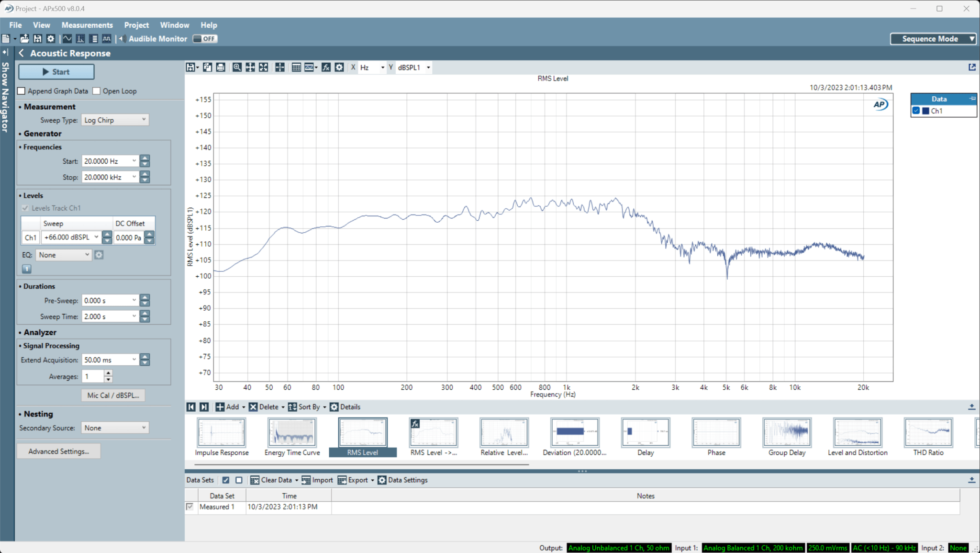This screenshot has width=980, height=553.
Task: Click the info icon below the EQ field
Action: (27, 269)
